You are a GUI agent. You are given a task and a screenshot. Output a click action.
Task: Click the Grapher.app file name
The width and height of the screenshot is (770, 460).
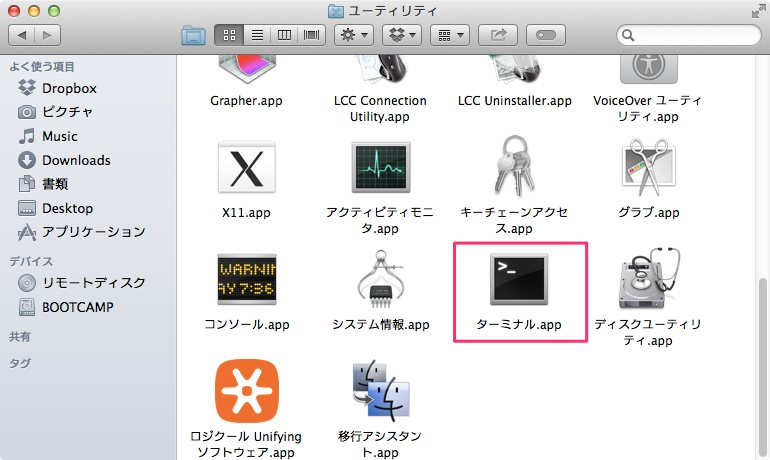pyautogui.click(x=247, y=101)
